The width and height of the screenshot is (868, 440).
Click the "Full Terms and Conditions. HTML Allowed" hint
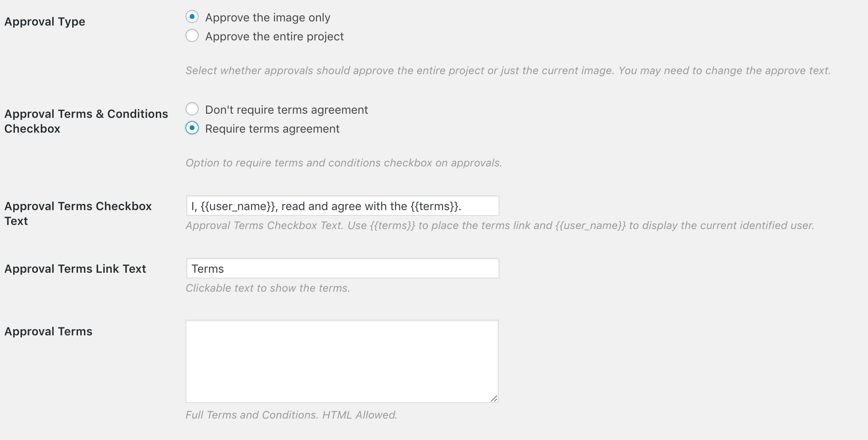pyautogui.click(x=291, y=415)
